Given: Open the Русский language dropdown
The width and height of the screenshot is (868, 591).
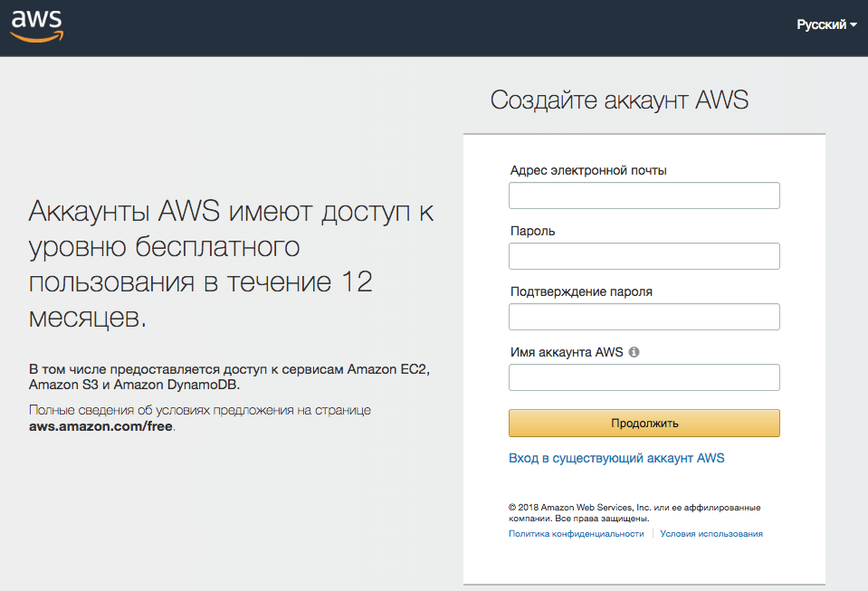Looking at the screenshot, I should [x=826, y=24].
